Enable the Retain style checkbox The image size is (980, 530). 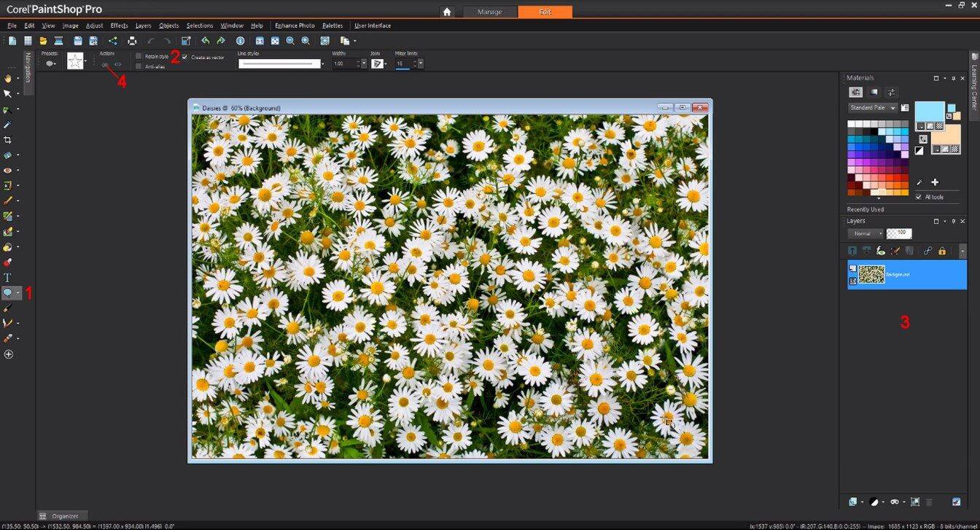tap(139, 56)
